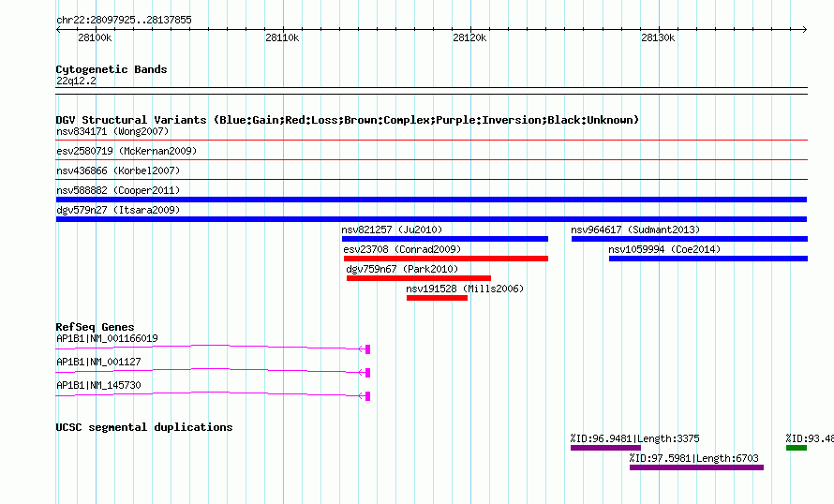This screenshot has width=834, height=504.
Task: Click the nsv191528 (Mills2006) red bar
Action: pos(438,298)
